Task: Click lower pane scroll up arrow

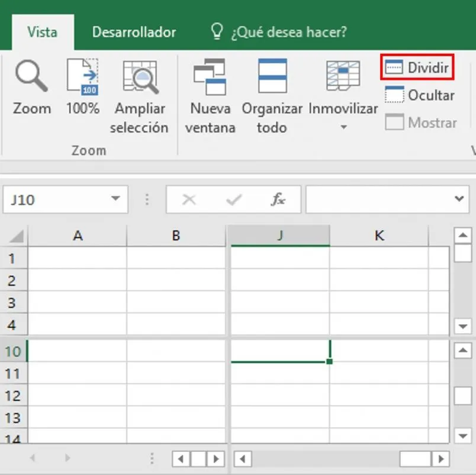Action: pos(463,351)
